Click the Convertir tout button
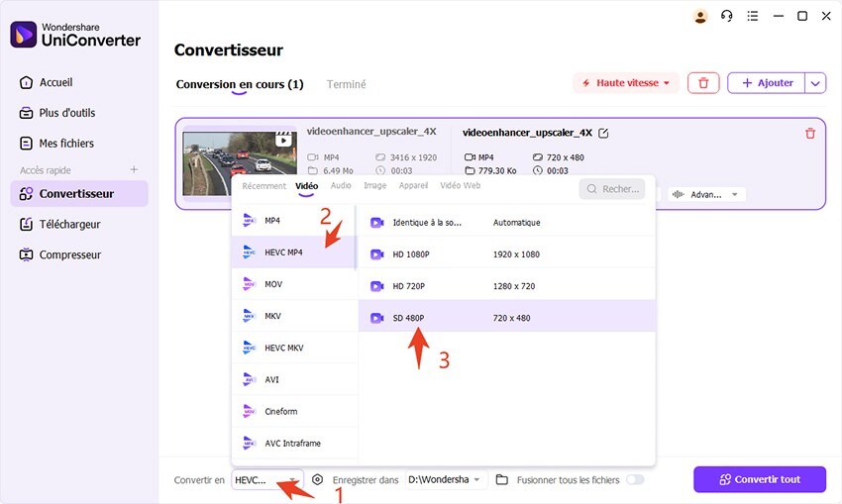 [760, 479]
